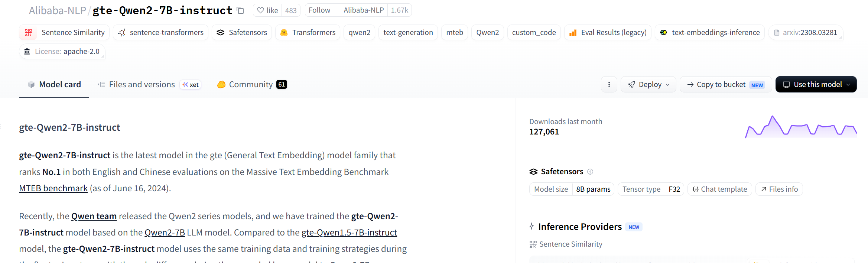Expand the Use this model dropdown
This screenshot has width=868, height=263.
pos(816,85)
